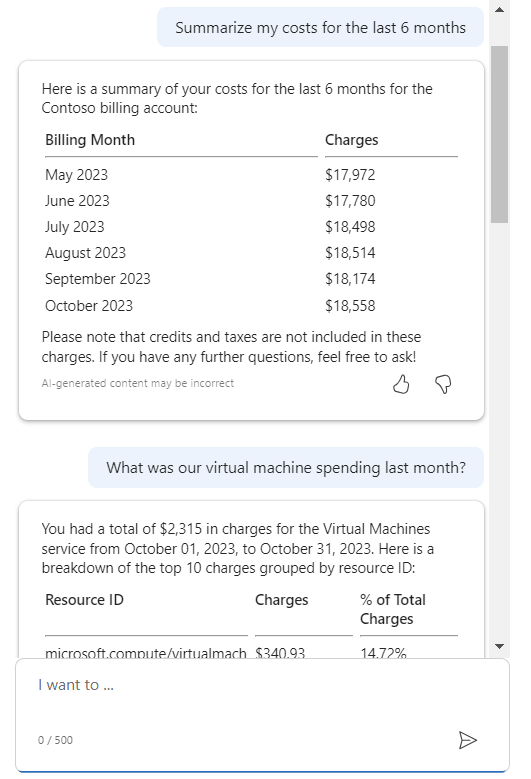Click the Charges header in costs table
Screen dimensions: 531x779
[352, 140]
